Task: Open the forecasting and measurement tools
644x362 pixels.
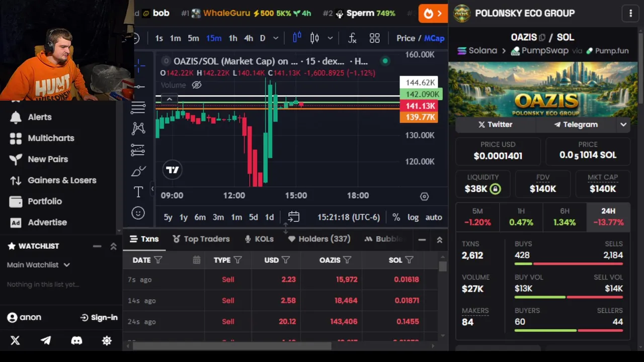Action: pos(138,150)
